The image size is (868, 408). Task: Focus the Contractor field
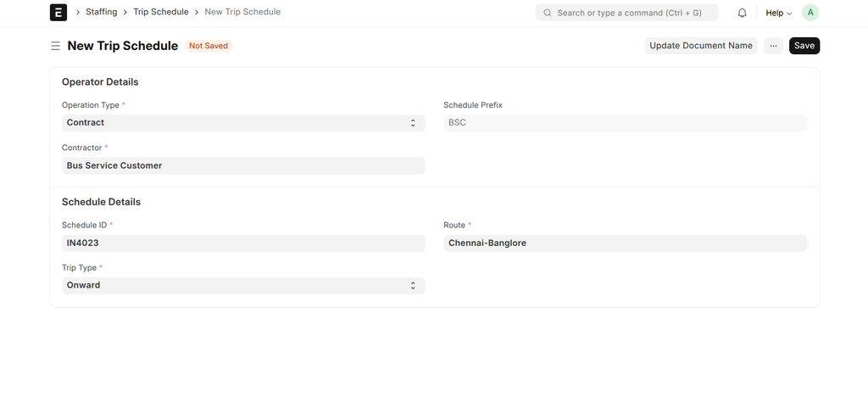tap(242, 166)
